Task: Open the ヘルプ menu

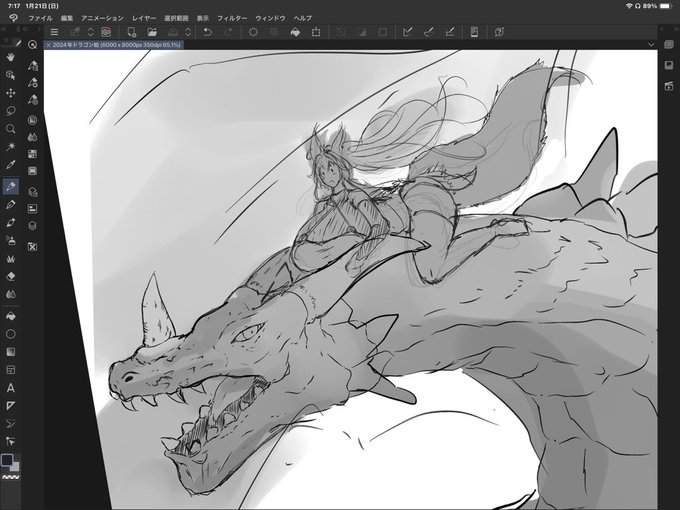Action: (303, 18)
